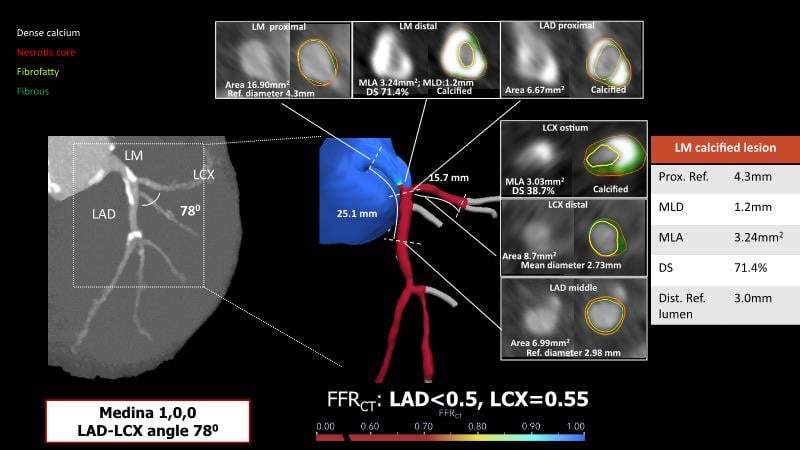Screen dimensions: 800x450
Task: Select the LM distal cross-section panel
Action: [x=419, y=60]
